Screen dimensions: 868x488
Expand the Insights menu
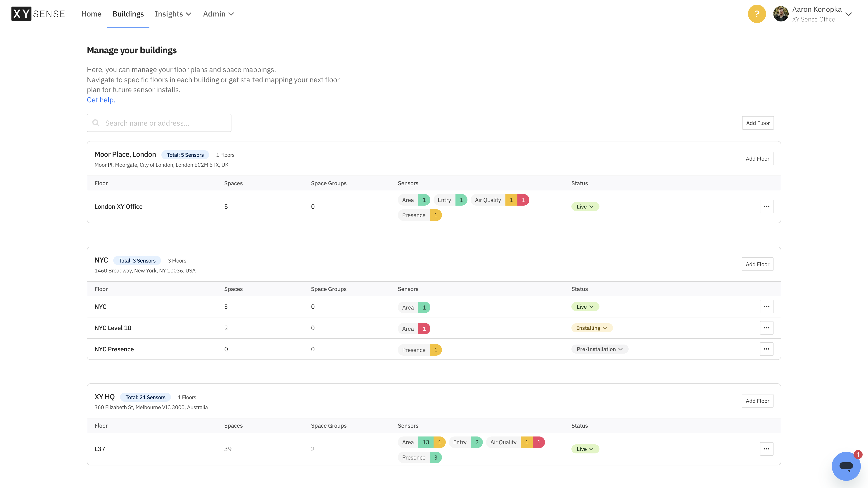(x=173, y=14)
